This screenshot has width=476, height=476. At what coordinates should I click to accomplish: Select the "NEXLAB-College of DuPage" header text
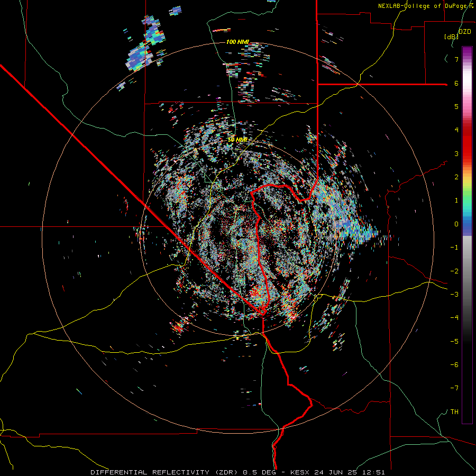pos(422,6)
